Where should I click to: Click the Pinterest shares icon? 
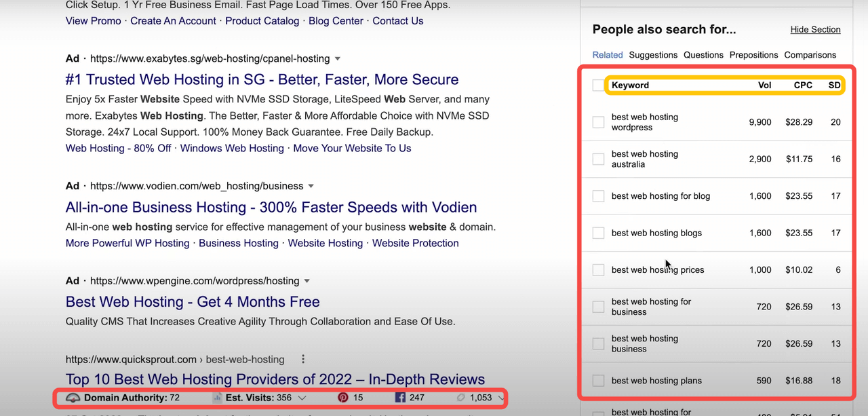click(343, 398)
